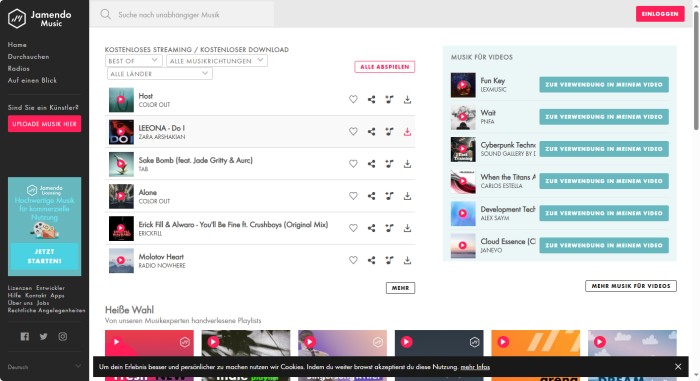Click the Einloggen button
Image resolution: width=700 pixels, height=381 pixels.
pos(660,14)
